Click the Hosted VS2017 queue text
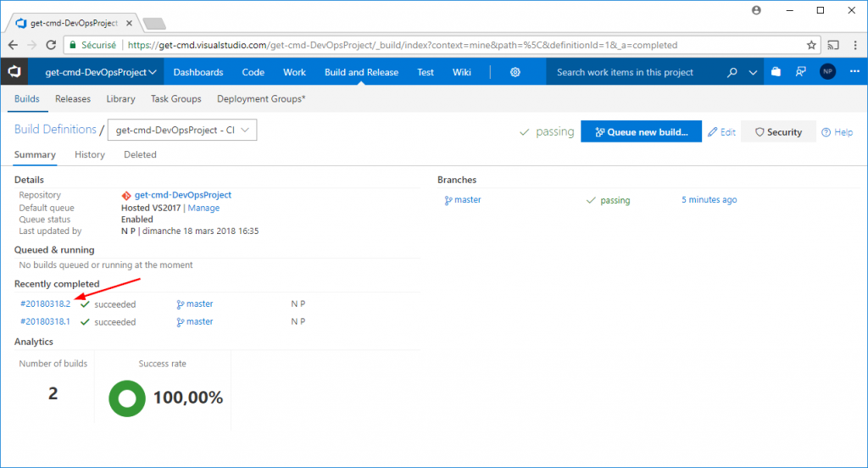 pyautogui.click(x=151, y=208)
